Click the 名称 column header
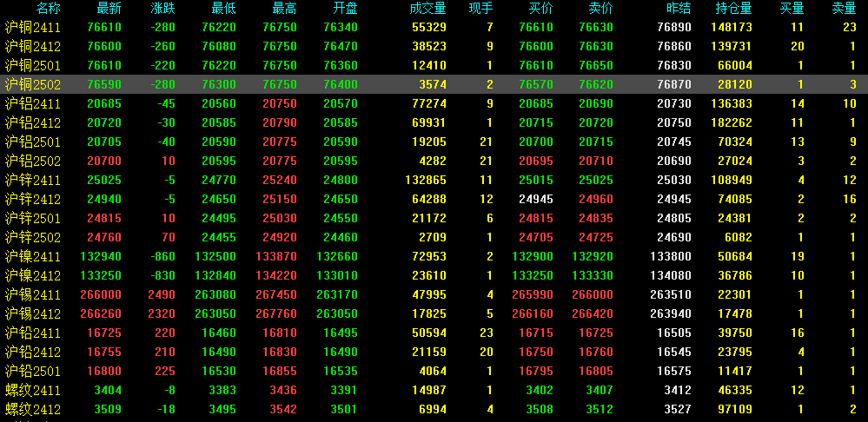Viewport: 868px width, 422px height. click(x=49, y=9)
